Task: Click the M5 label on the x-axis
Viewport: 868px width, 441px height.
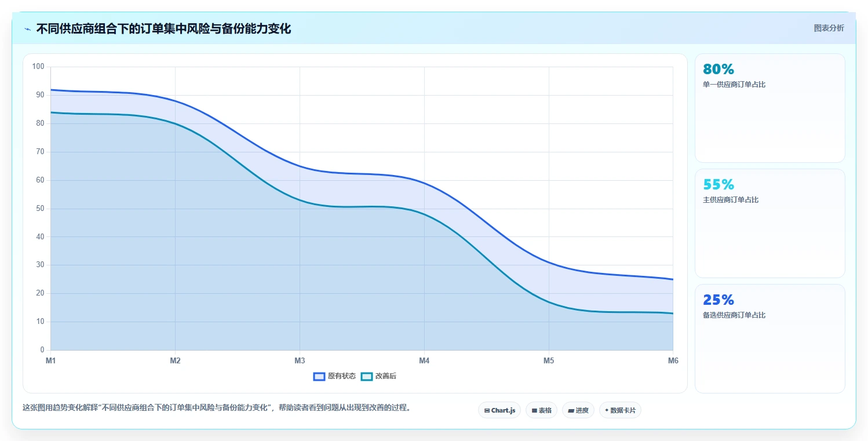Action: tap(549, 360)
